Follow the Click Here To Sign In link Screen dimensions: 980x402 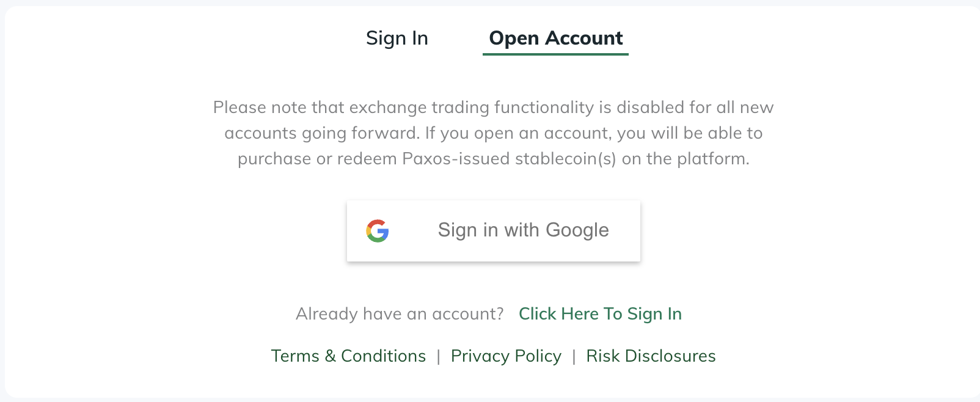pos(600,314)
